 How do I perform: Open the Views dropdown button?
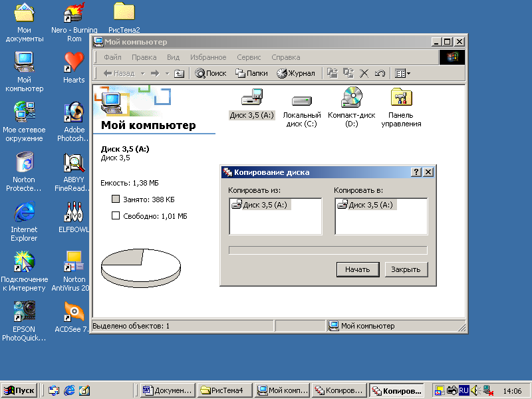[x=402, y=73]
